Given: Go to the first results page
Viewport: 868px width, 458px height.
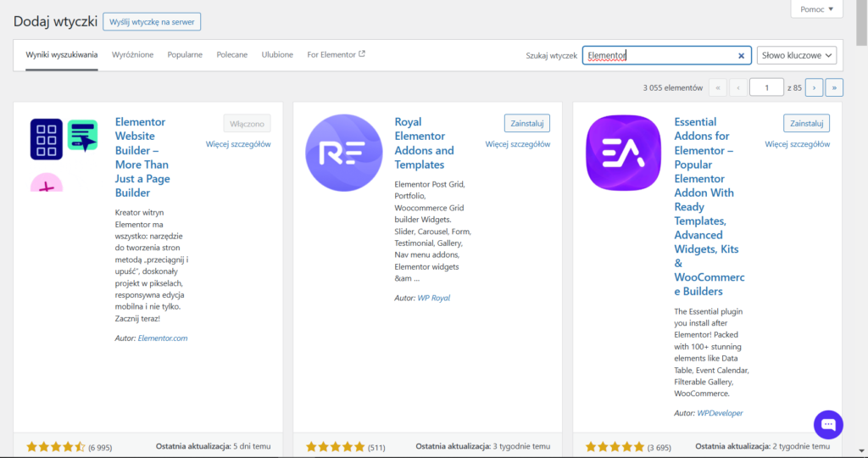Looking at the screenshot, I should pyautogui.click(x=718, y=87).
